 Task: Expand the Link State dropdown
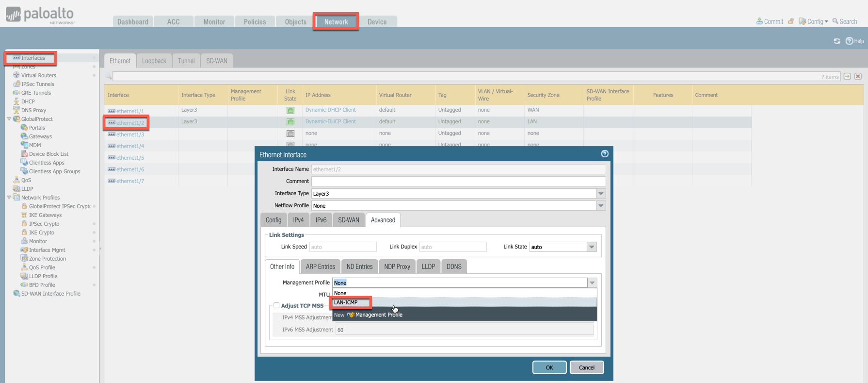tap(592, 247)
